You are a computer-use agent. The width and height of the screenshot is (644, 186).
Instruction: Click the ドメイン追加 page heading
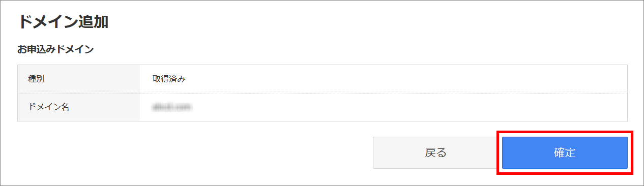[x=64, y=21]
